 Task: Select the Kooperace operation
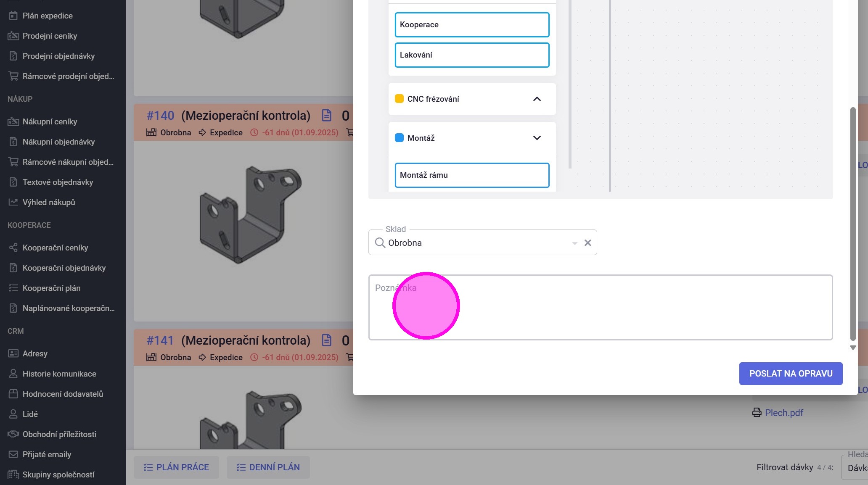[x=472, y=25]
